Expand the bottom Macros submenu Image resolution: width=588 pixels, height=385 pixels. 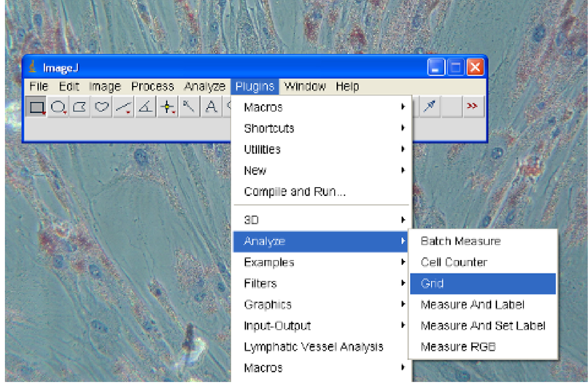click(x=322, y=368)
